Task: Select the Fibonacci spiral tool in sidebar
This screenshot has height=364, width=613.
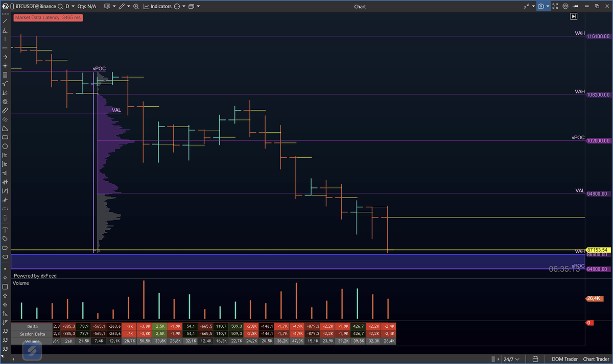Action: pyautogui.click(x=5, y=102)
